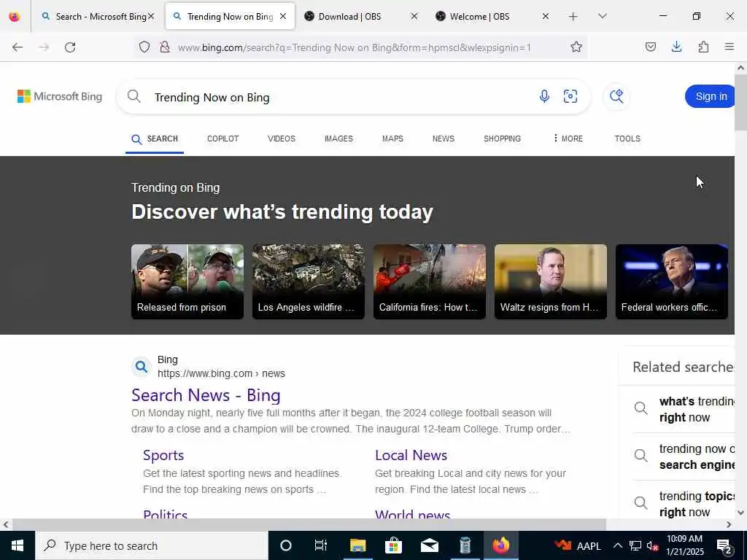
Task: Click the Sign in button
Action: 711,97
